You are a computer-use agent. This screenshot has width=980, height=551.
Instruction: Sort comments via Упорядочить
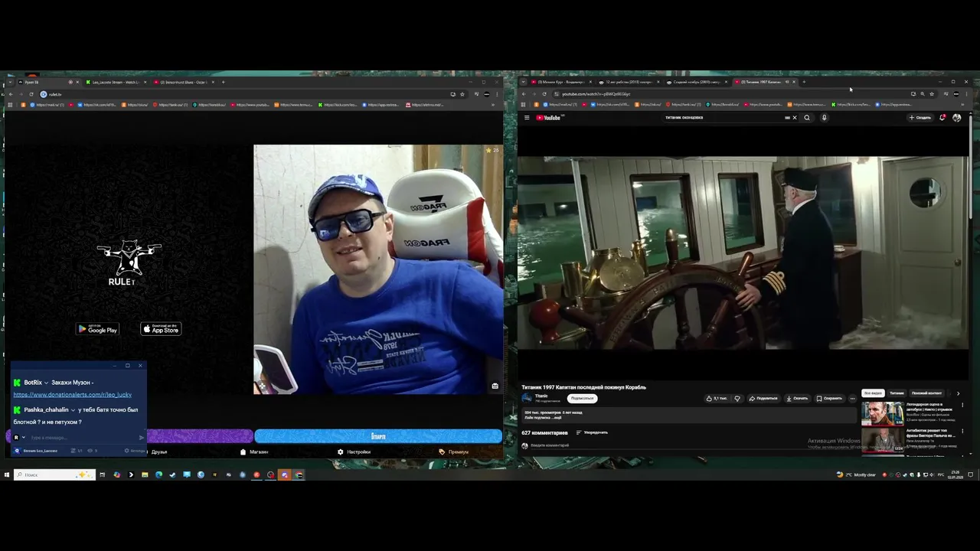pyautogui.click(x=592, y=432)
